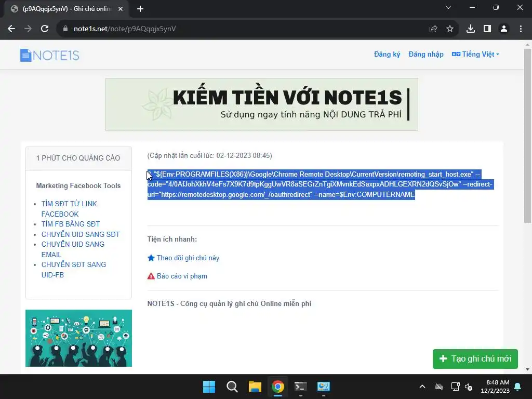Screen dimensions: 532x399
Task: Reload the note1s page
Action: click(45, 29)
